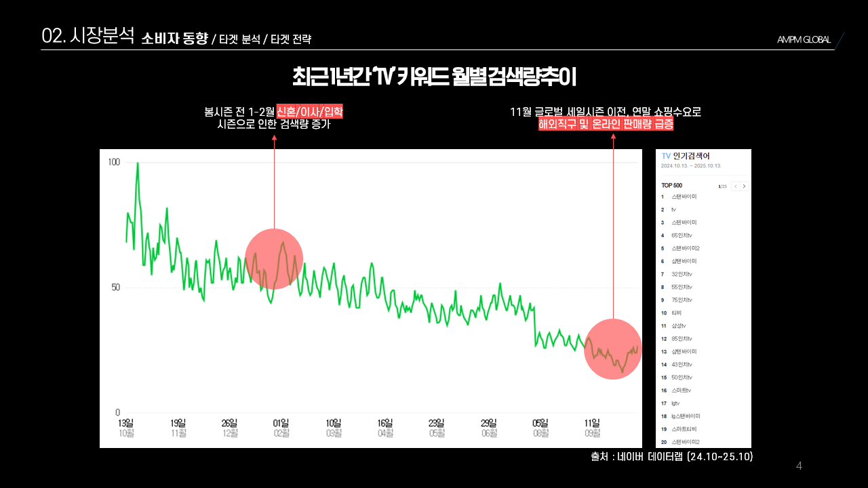868x488 pixels.
Task: Select the lgtv keyword at rank 17
Action: [675, 403]
